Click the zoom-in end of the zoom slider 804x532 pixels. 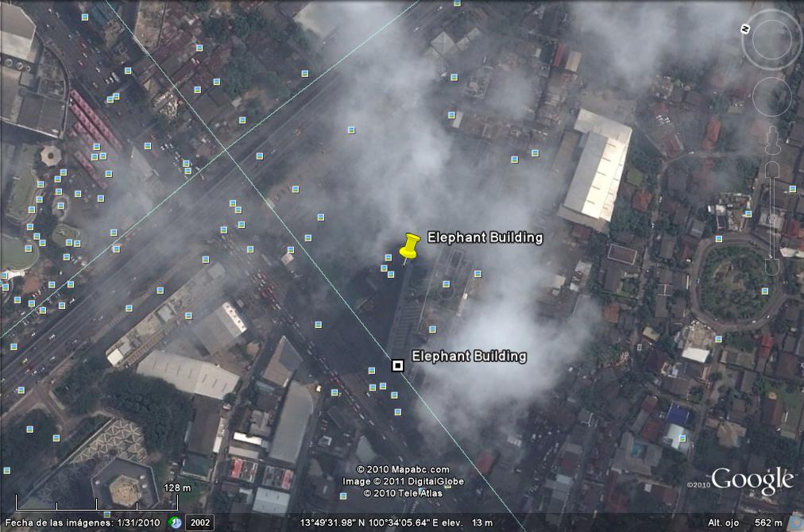tap(772, 170)
